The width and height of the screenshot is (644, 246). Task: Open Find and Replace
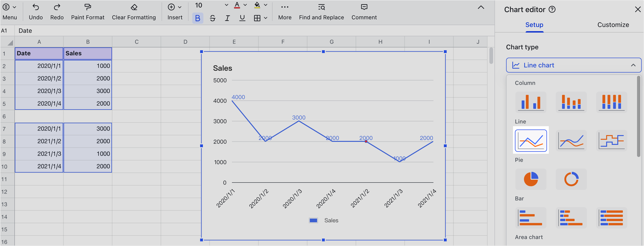point(321,7)
